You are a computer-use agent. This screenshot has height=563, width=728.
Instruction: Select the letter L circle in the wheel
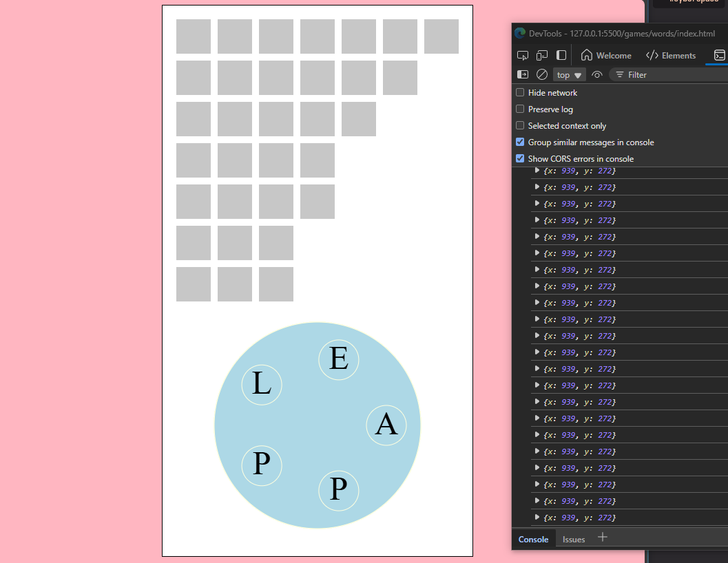tap(262, 385)
